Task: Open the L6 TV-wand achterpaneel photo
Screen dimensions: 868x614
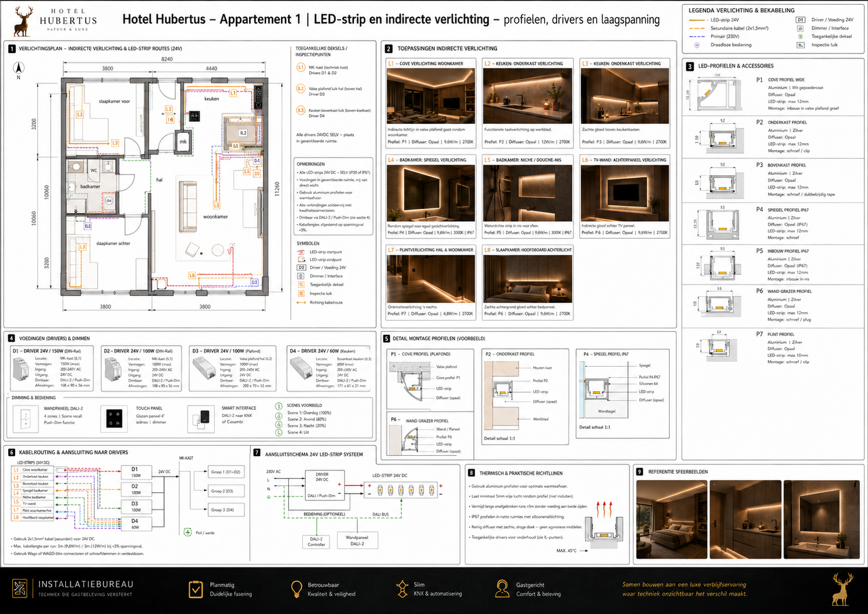Action: 625,193
